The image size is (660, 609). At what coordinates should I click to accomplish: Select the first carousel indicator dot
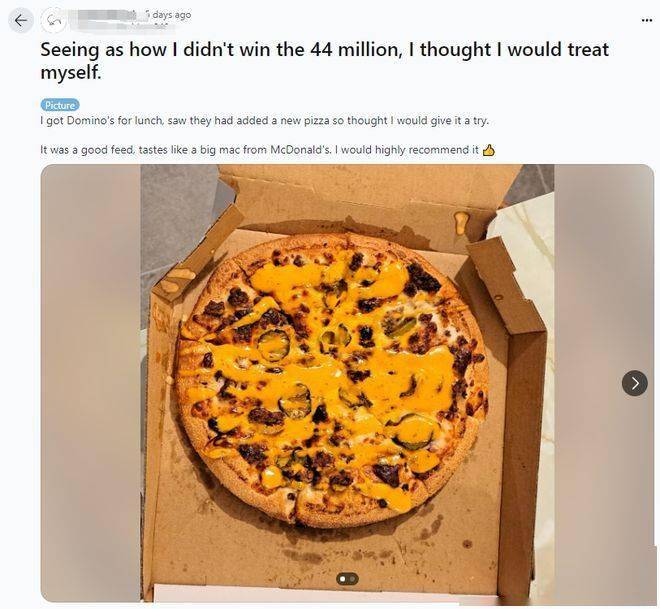pyautogui.click(x=343, y=579)
